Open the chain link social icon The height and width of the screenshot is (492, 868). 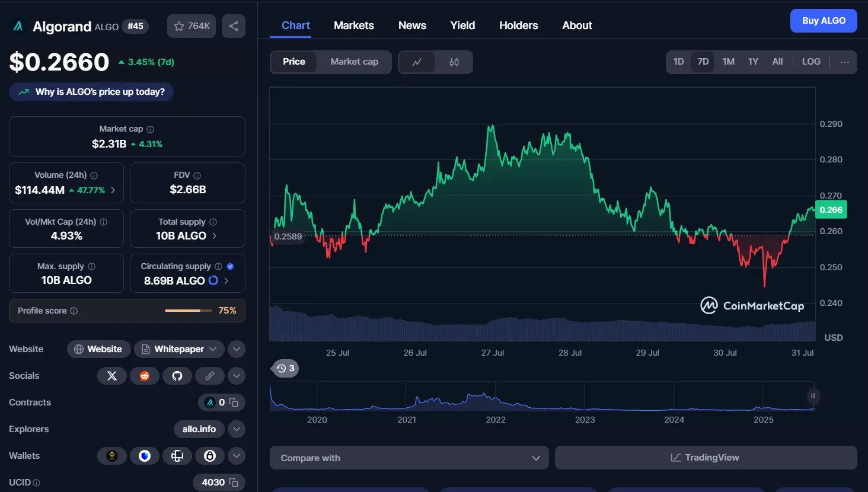[x=210, y=376]
